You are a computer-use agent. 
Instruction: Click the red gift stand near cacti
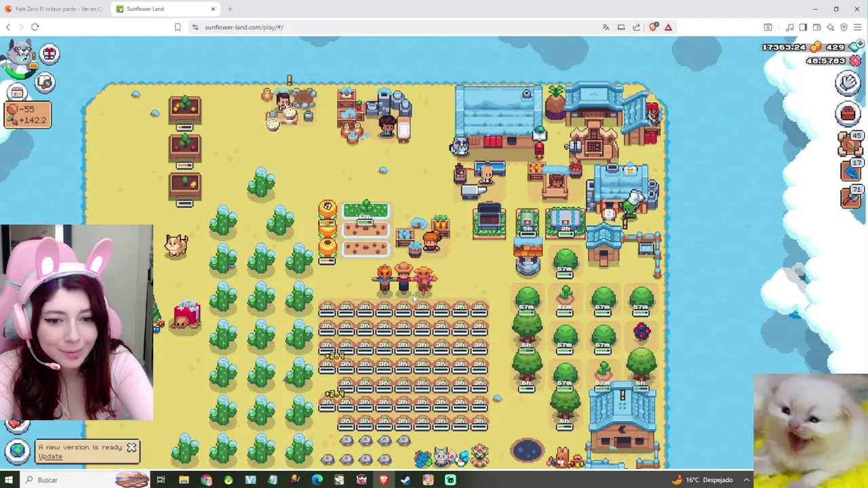(x=186, y=315)
